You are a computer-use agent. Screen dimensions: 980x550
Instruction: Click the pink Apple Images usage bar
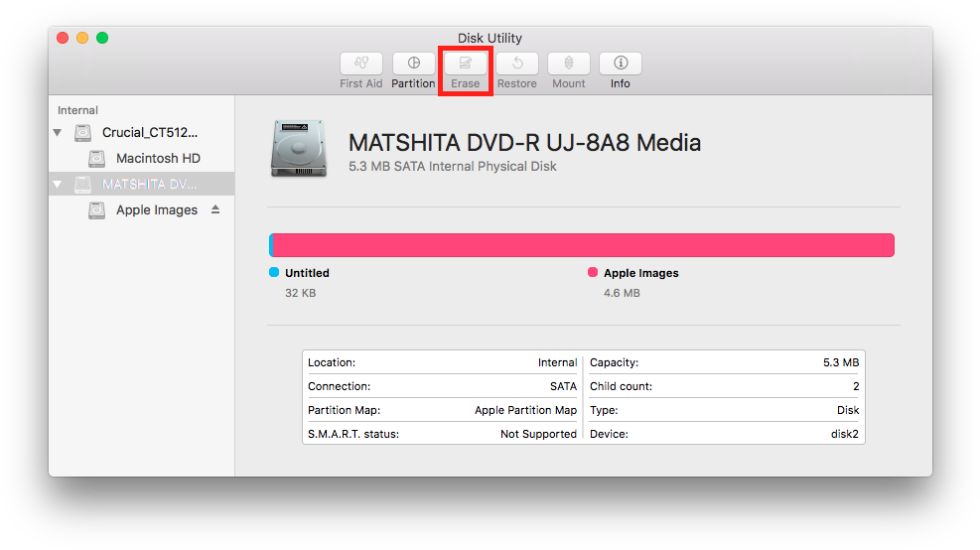(584, 245)
